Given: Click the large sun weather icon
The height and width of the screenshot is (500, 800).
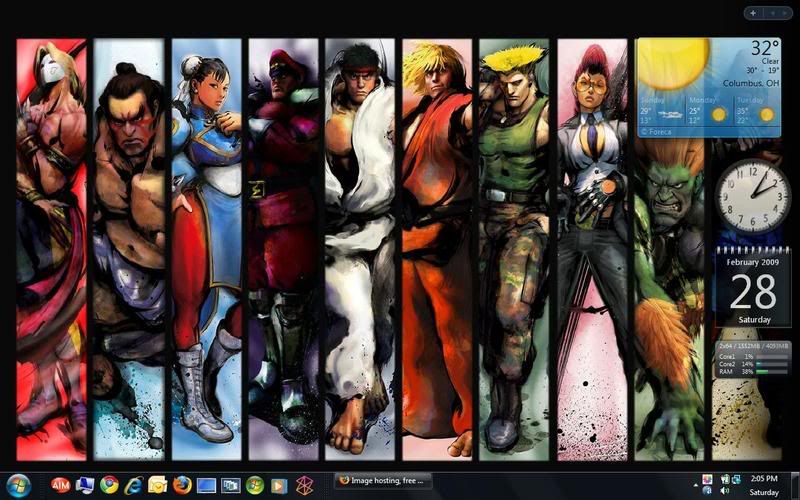Looking at the screenshot, I should (673, 62).
